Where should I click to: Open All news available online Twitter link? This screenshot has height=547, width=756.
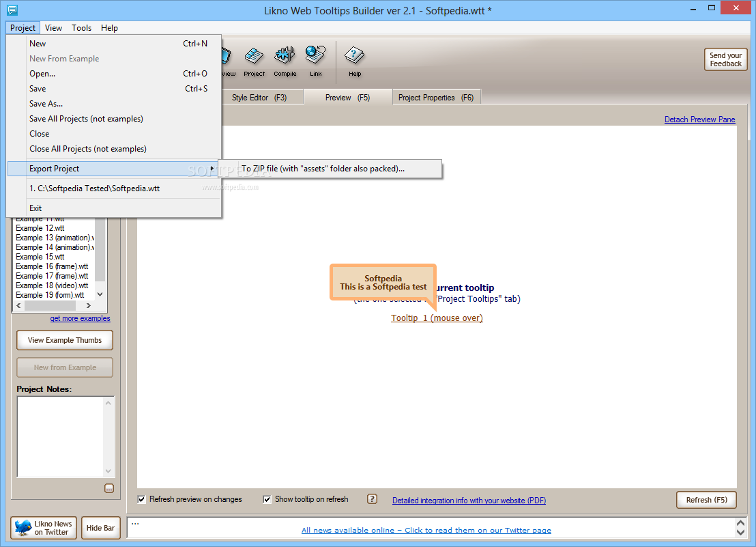point(426,530)
